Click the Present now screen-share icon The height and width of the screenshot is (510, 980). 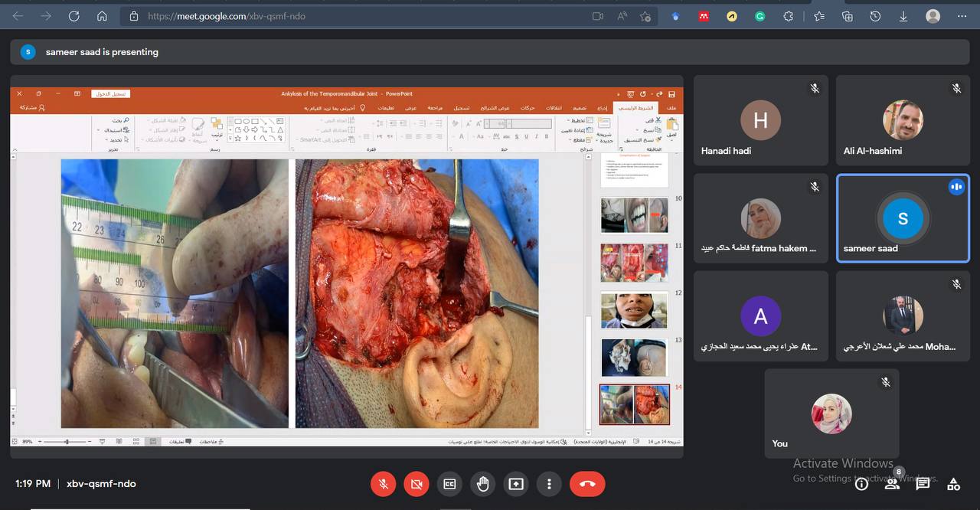[x=516, y=484]
